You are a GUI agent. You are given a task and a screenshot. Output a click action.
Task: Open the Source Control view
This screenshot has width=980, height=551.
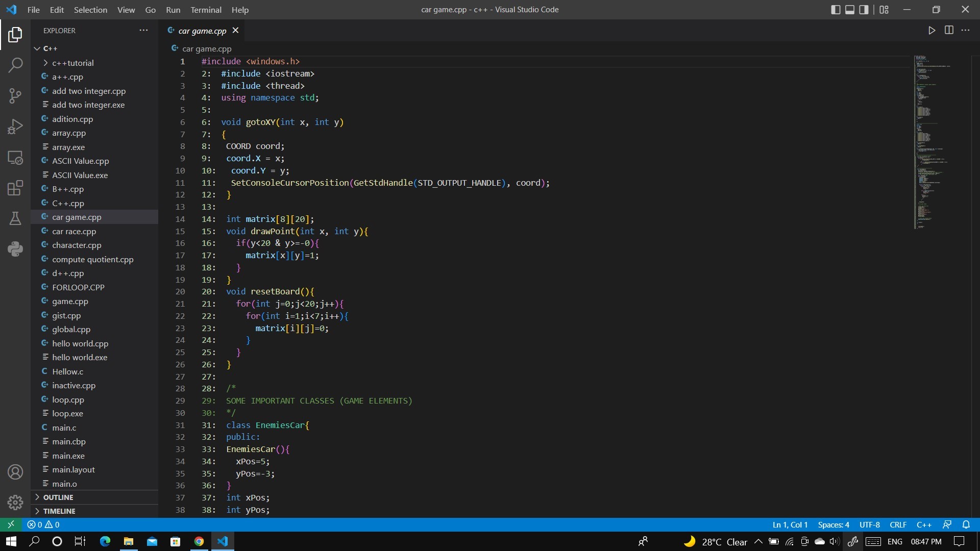click(x=15, y=95)
